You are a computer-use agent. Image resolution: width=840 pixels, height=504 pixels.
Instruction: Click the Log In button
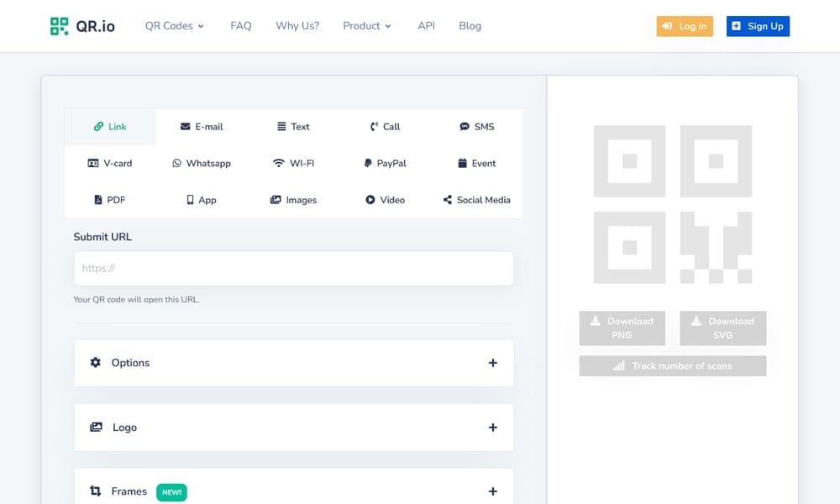tap(685, 26)
